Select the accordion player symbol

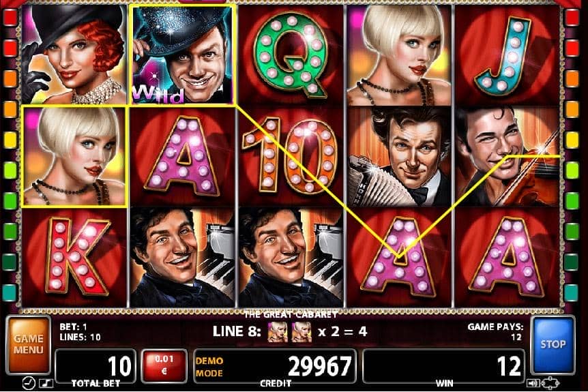(399, 156)
